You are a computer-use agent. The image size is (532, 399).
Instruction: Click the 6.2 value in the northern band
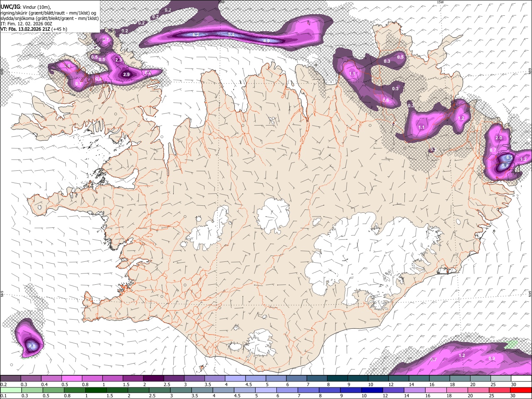click(x=196, y=34)
